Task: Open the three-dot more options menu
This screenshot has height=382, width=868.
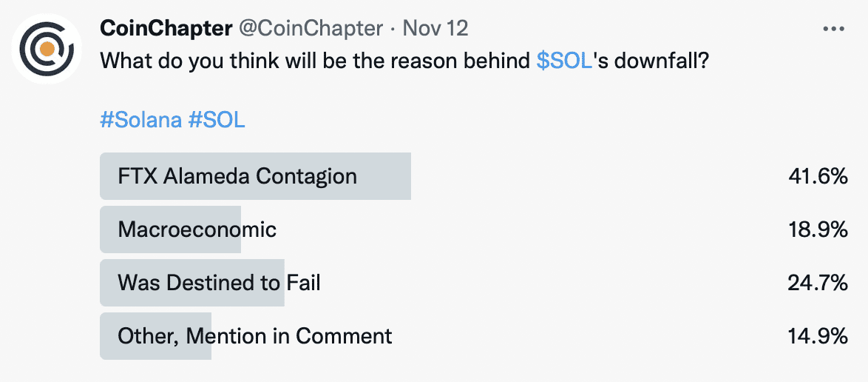Action: (833, 29)
